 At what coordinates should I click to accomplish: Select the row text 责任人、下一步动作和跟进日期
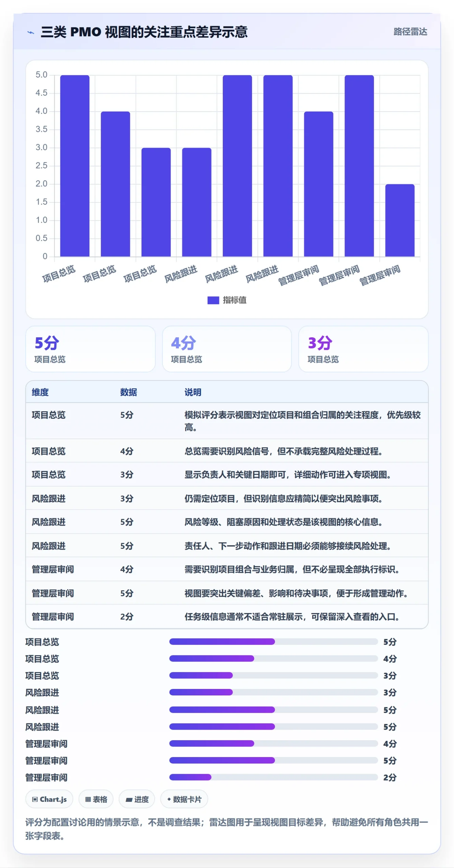[288, 546]
